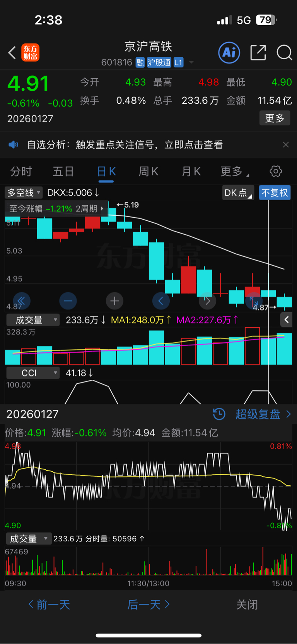Switch to the 五日 tab

click(63, 172)
